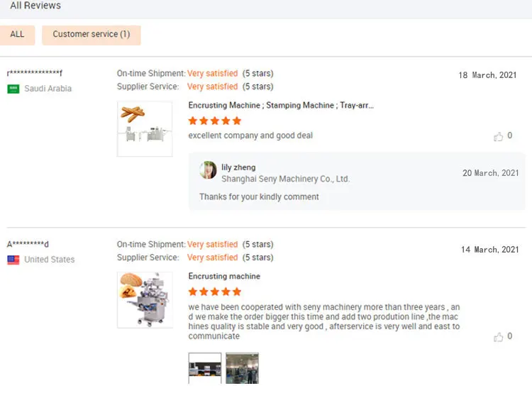The image size is (532, 393).
Task: Click star rating of first review
Action: click(x=215, y=121)
